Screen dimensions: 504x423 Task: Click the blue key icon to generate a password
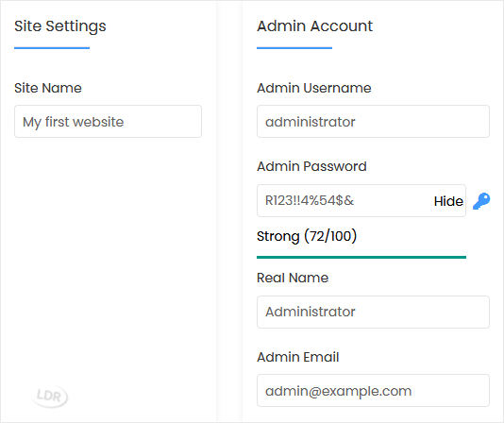[481, 201]
